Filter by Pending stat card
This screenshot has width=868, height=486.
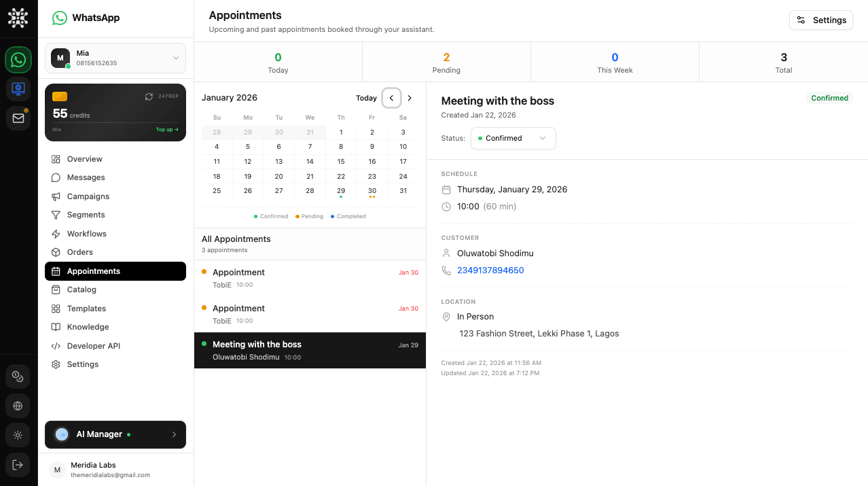(x=446, y=62)
